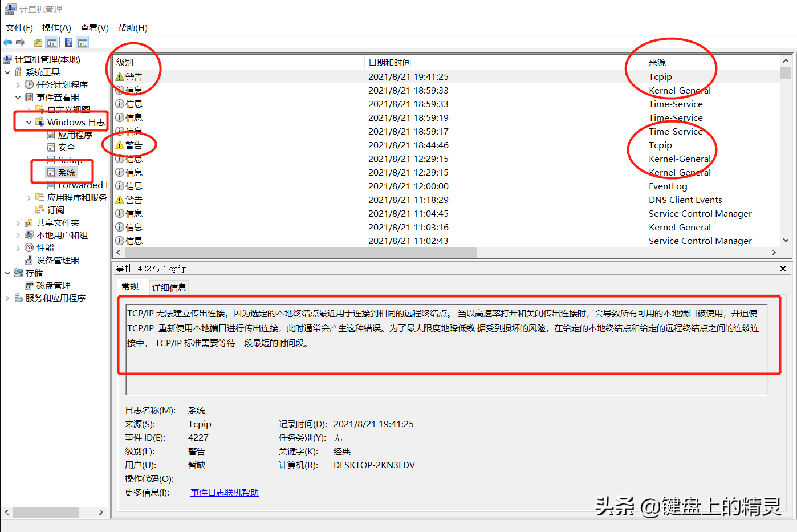This screenshot has width=797, height=532.
Task: Toggle the console tree visibility toolbar icon
Action: click(51, 42)
